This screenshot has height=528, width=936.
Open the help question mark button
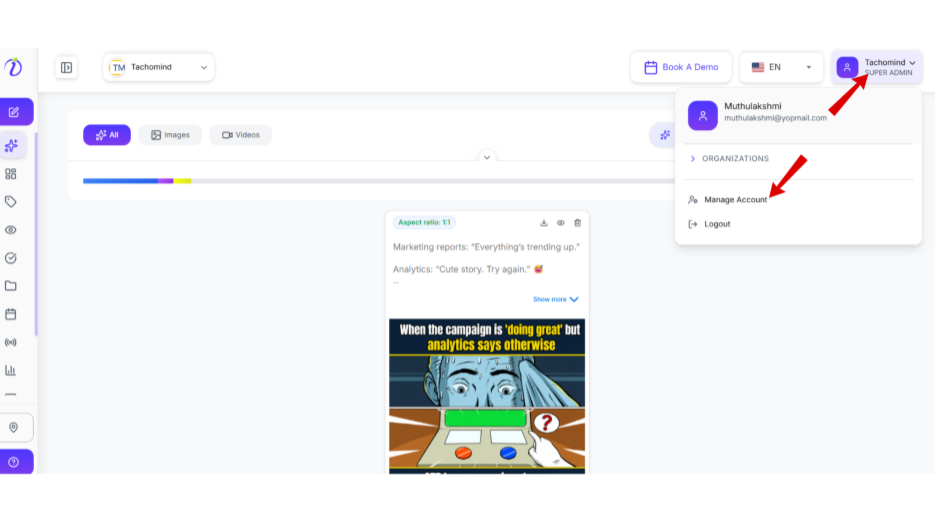click(15, 462)
